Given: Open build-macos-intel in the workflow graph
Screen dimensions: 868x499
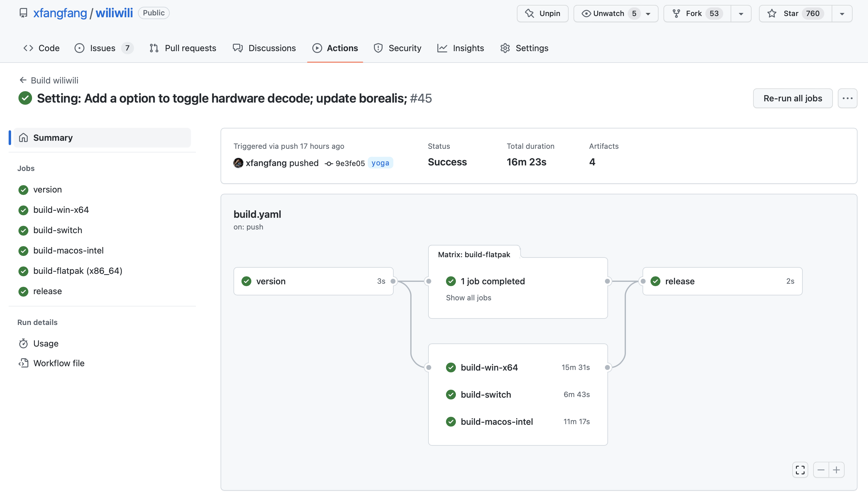Looking at the screenshot, I should (x=518, y=422).
